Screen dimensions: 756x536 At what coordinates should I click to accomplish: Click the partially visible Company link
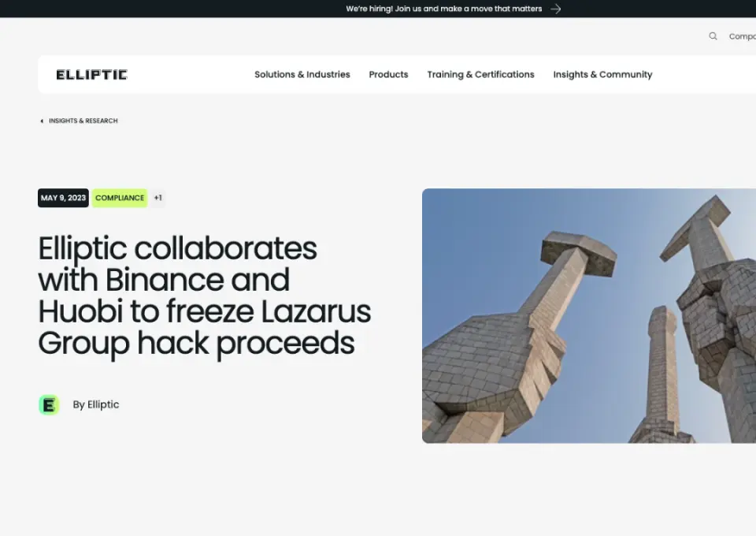(743, 36)
